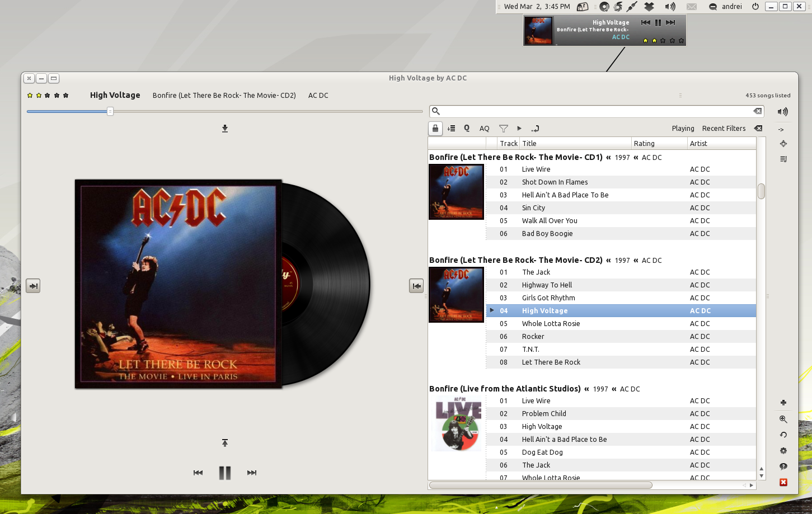
Task: Select Whole Lotta Rosie in CD2
Action: 621,324
